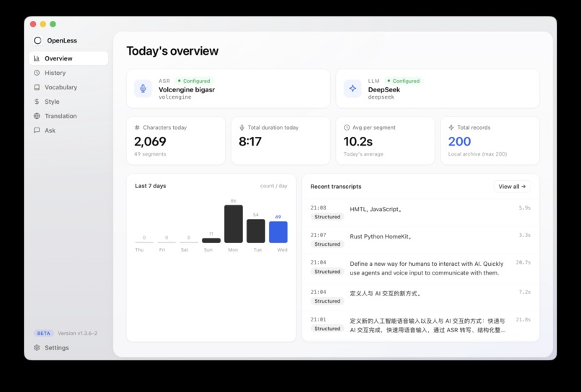Open the transcript "定义人与 AI 交互的新方式"
Screen dimensions: 581x392
[x=420, y=297]
